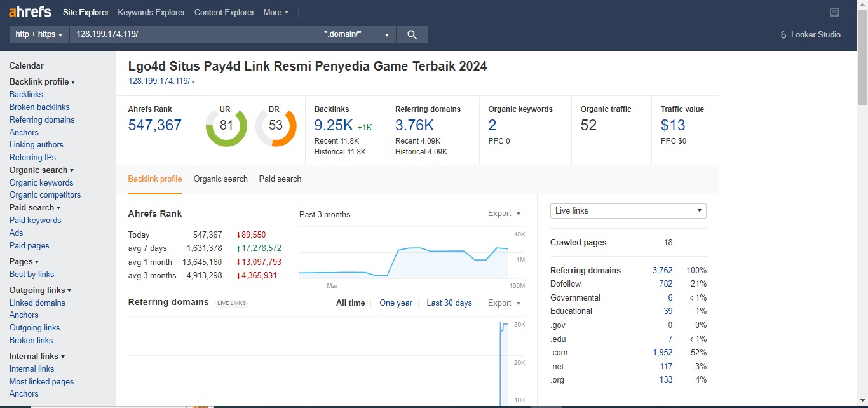Select the Last 30 days range
The height and width of the screenshot is (408, 868).
coord(449,303)
